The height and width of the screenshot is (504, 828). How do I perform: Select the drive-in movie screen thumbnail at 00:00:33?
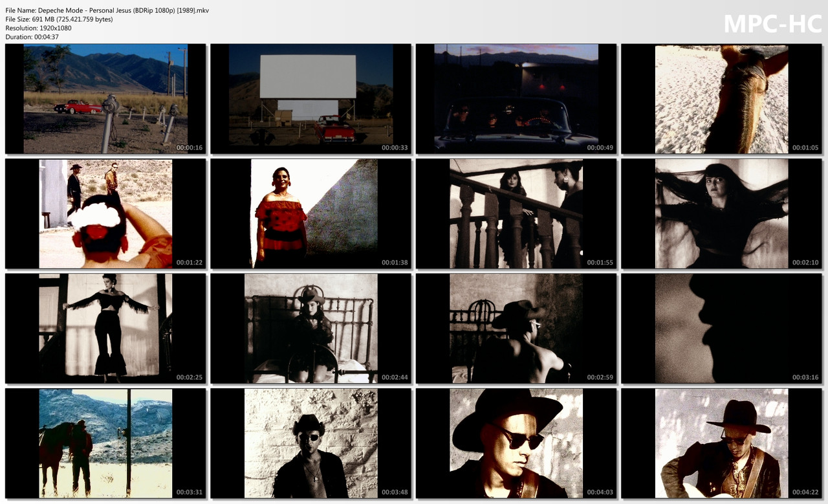[x=310, y=98]
